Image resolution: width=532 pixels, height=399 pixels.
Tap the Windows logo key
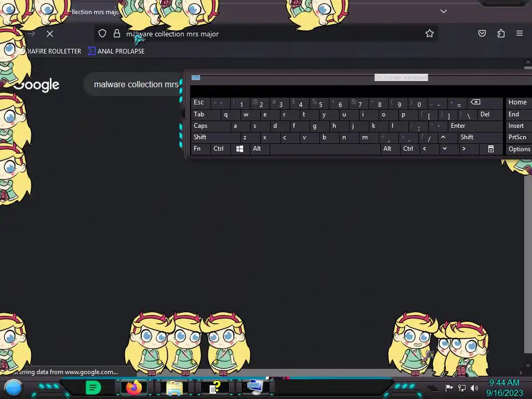[x=240, y=149]
